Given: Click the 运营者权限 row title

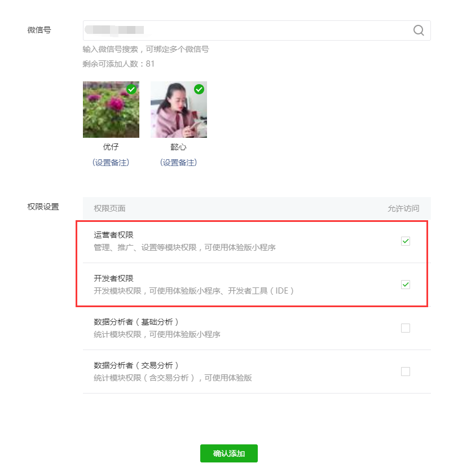Looking at the screenshot, I should point(113,235).
